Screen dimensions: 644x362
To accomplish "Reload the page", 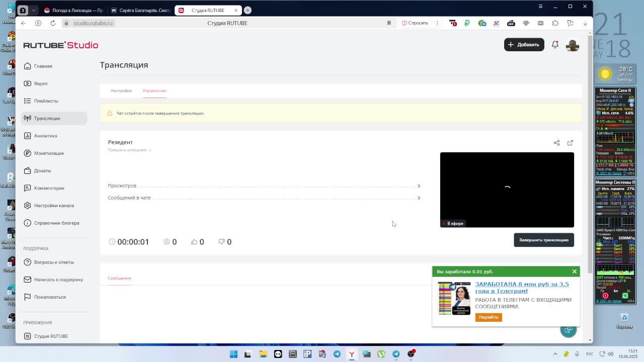I will point(53,23).
